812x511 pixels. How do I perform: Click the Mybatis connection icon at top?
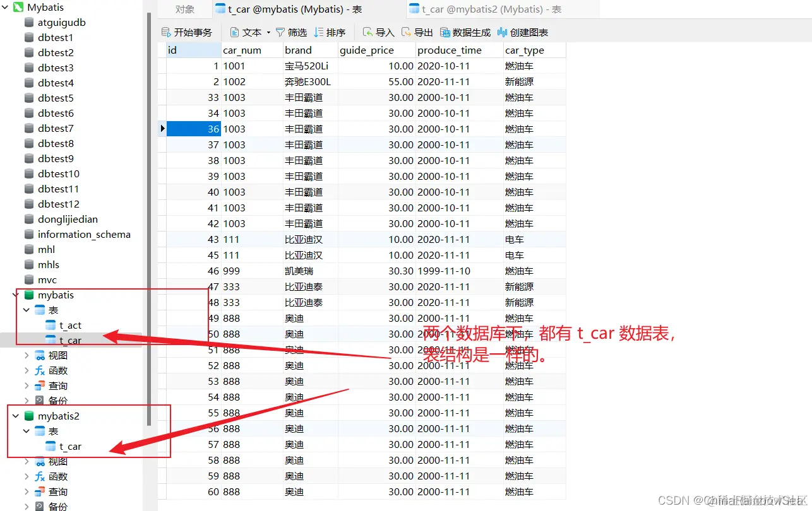pyautogui.click(x=18, y=8)
